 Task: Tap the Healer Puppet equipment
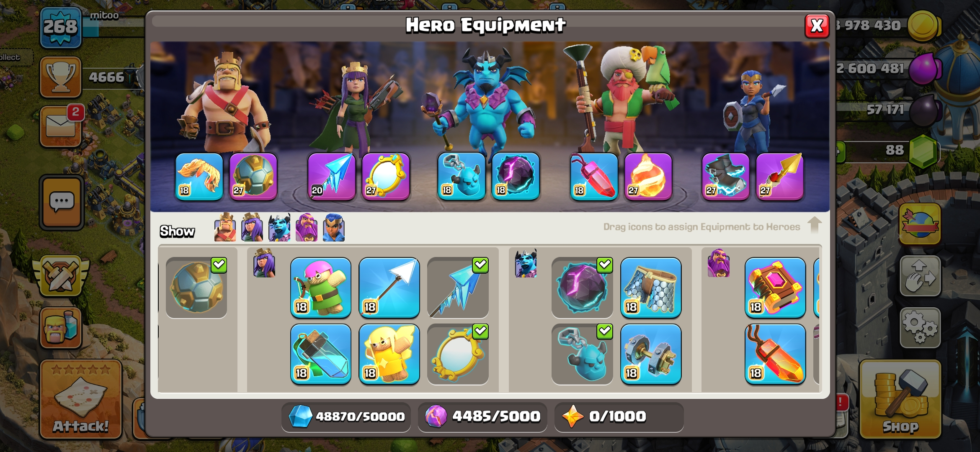coord(389,354)
